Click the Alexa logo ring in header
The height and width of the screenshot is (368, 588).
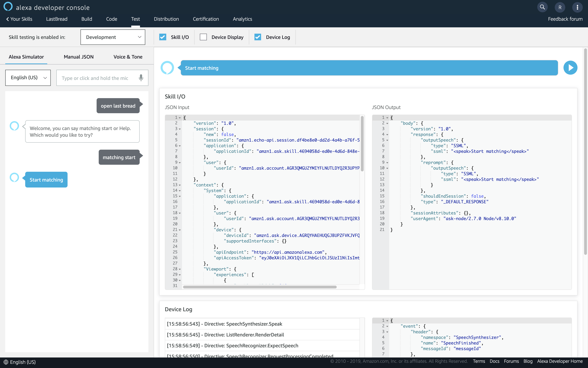pos(8,7)
